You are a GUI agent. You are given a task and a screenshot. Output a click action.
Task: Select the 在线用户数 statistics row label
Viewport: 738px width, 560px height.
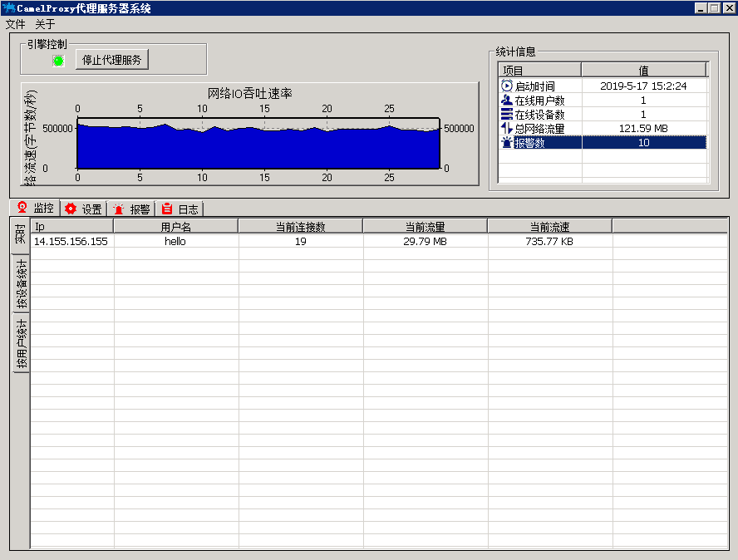click(539, 101)
